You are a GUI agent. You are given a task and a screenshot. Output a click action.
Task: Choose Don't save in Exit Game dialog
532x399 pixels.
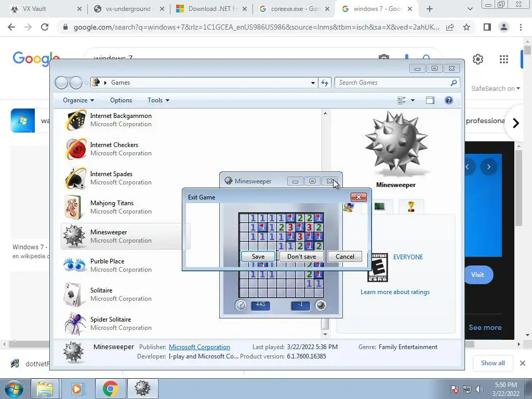301,257
